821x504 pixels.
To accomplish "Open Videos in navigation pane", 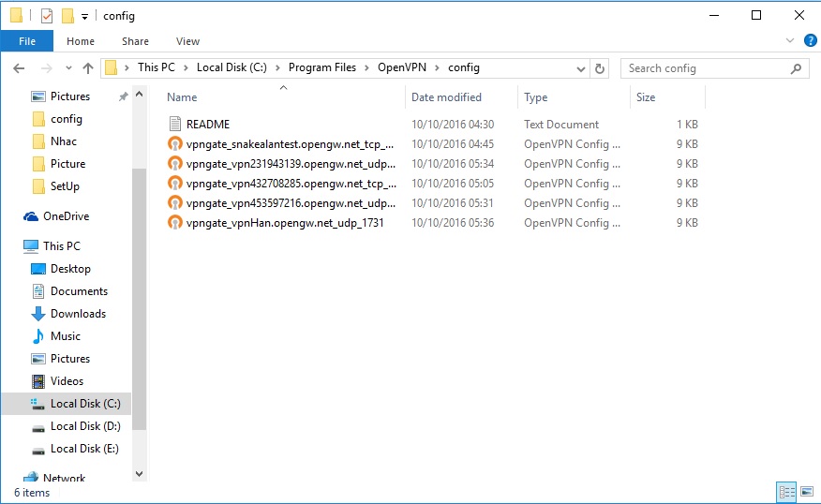I will click(x=57, y=381).
